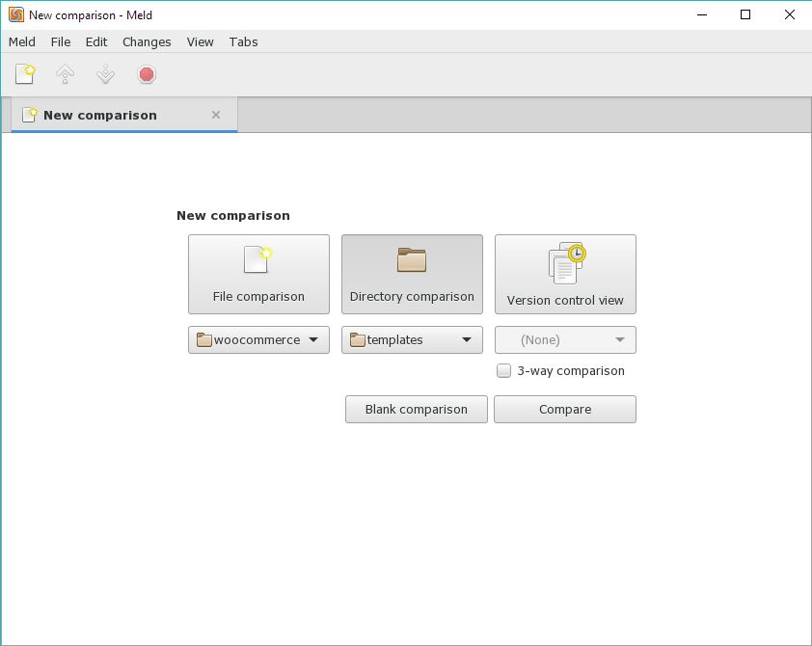Choose File comparison mode
Screen dimensions: 812x646
[258, 275]
